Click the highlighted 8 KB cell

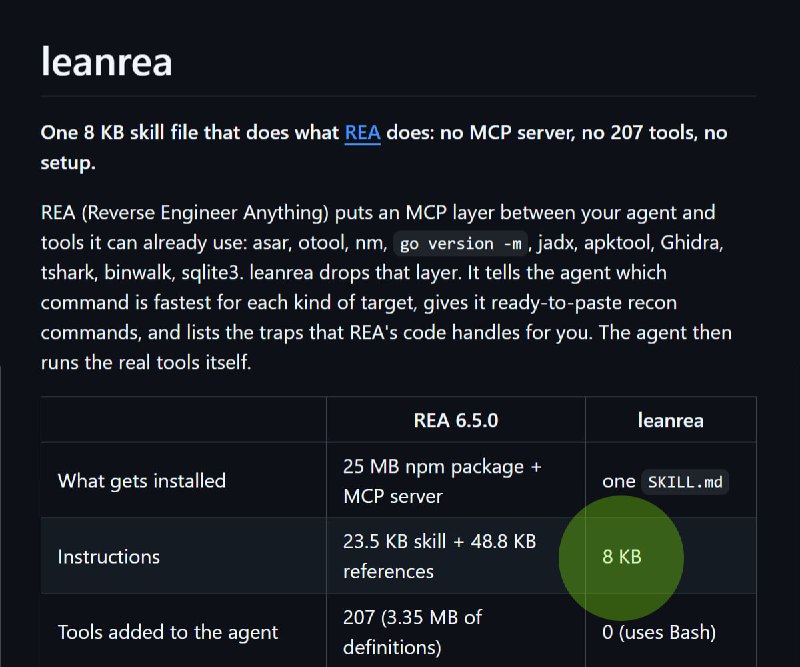pyautogui.click(x=621, y=556)
